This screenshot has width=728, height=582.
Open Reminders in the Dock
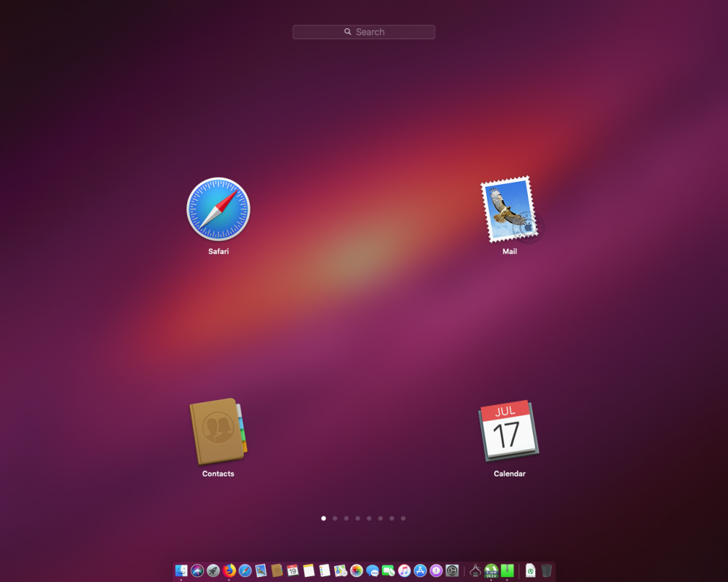click(325, 570)
